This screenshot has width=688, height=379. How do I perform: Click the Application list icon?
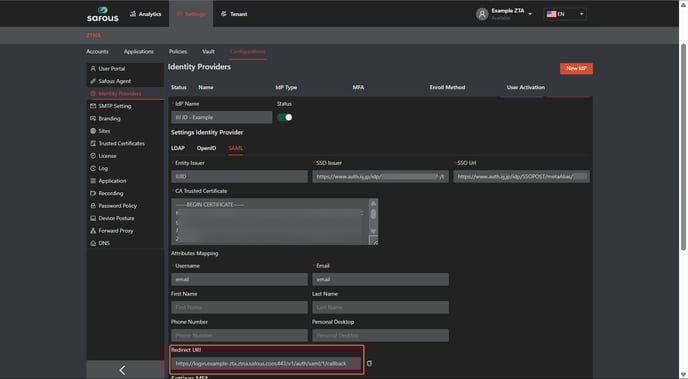[x=93, y=181]
